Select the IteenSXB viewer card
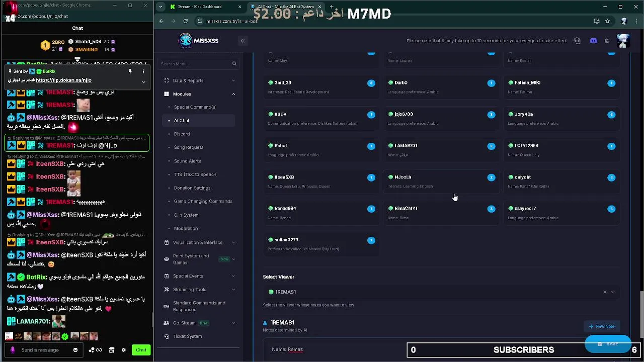 (x=321, y=182)
